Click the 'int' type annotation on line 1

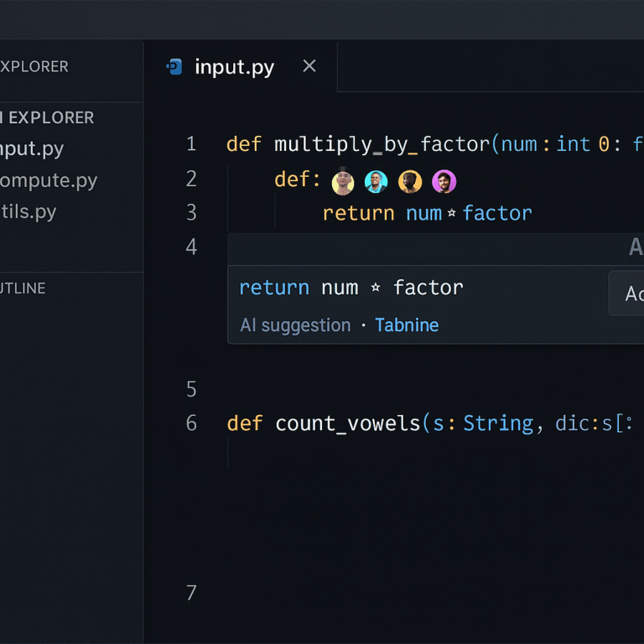574,144
